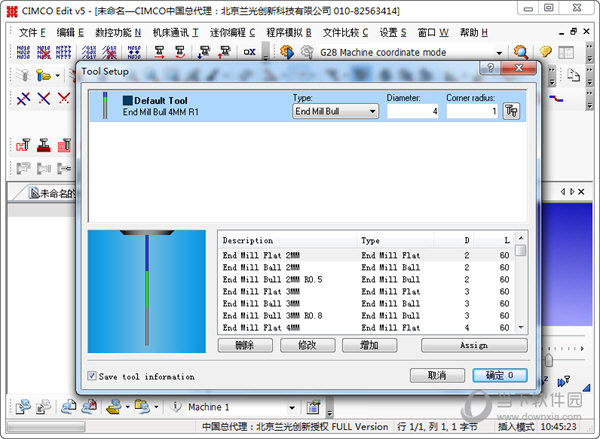Click the simulation speed slider handle

549,360
